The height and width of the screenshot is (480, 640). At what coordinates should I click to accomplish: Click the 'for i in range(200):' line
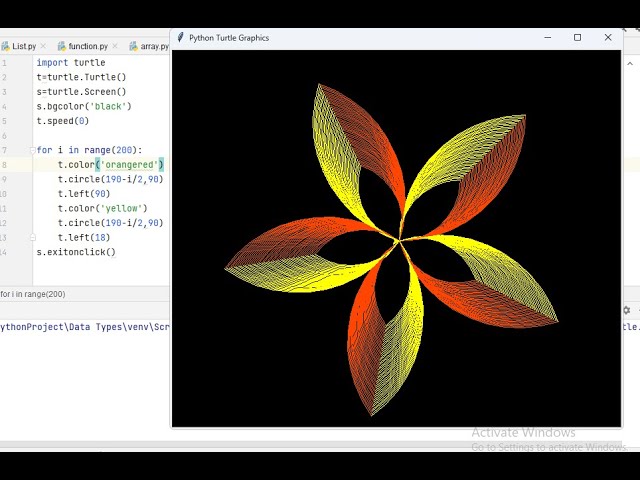pos(89,150)
